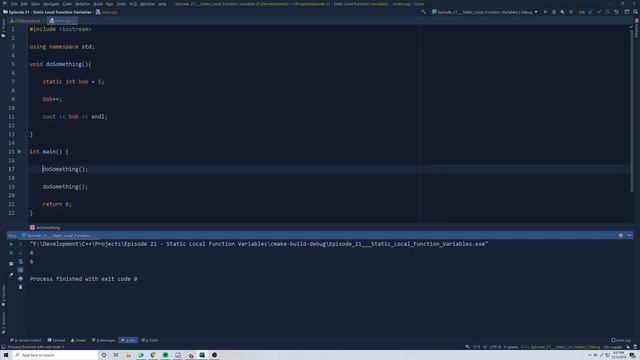The width and height of the screenshot is (640, 360).
Task: Click the VCS commit checkmark icon
Action: pos(599,12)
